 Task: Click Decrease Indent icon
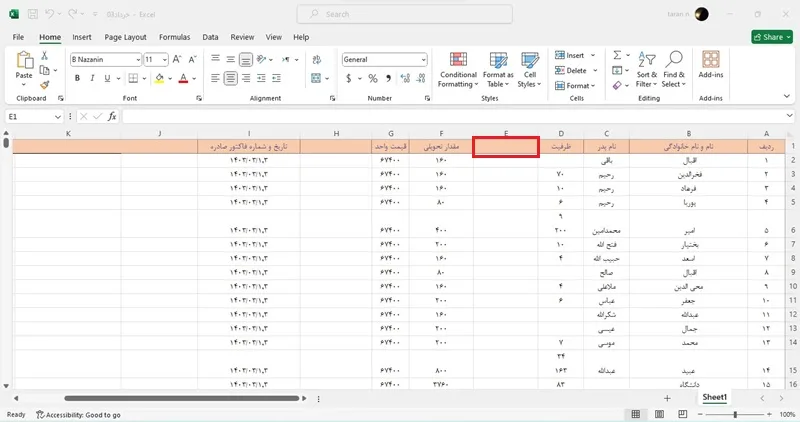point(261,78)
